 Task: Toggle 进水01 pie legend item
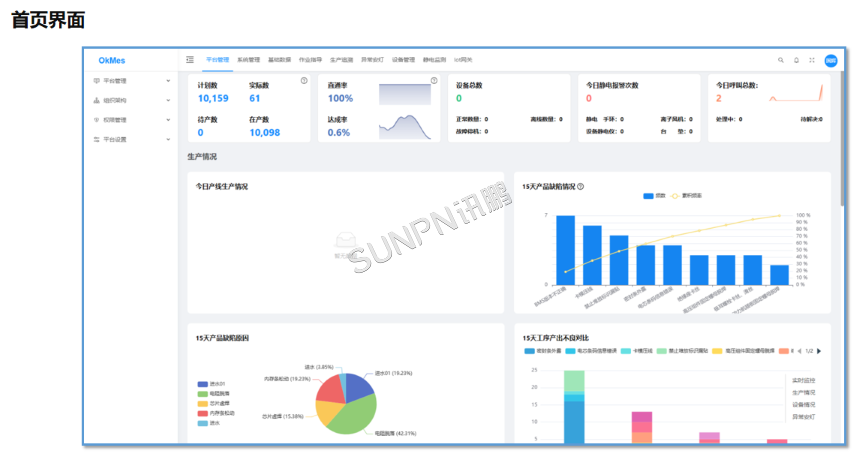(211, 384)
